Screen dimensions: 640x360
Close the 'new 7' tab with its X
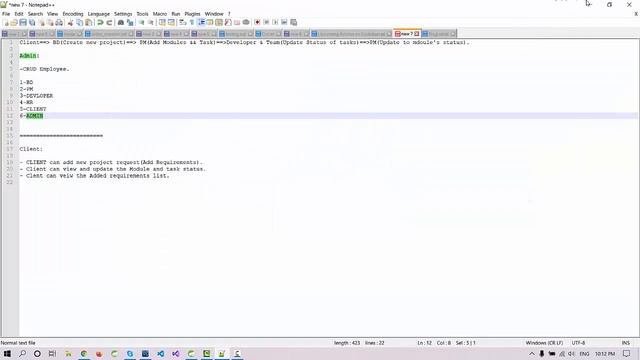pos(417,34)
